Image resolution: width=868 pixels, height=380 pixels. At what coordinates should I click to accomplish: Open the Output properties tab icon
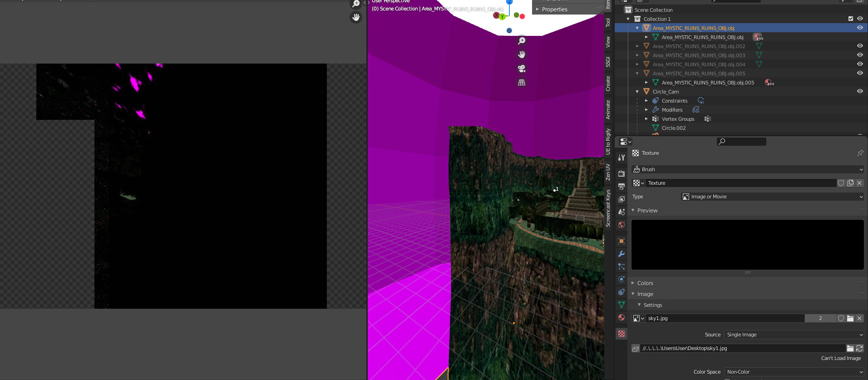click(x=621, y=186)
